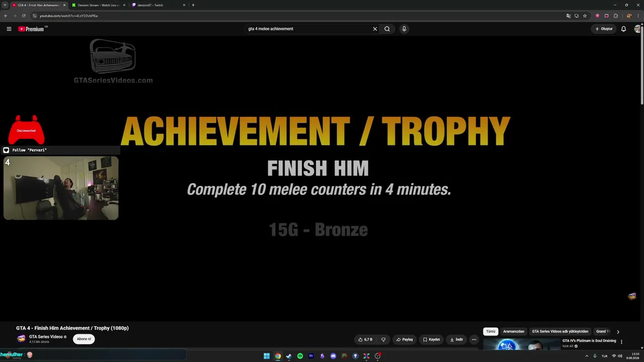The width and height of the screenshot is (644, 362).
Task: Open Chrome from the taskbar
Action: click(278, 356)
